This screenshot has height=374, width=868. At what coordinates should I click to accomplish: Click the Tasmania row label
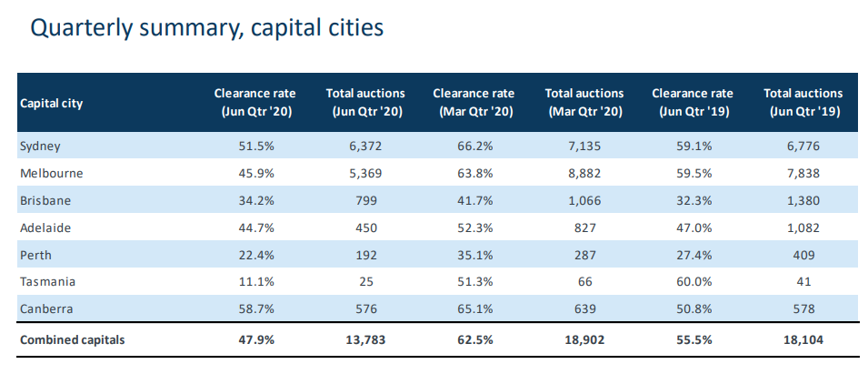click(47, 281)
